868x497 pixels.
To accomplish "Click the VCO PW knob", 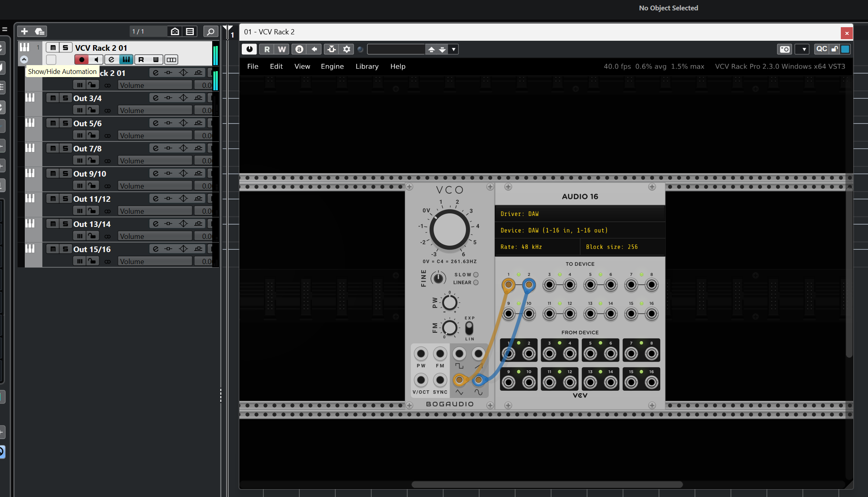I will tap(450, 303).
